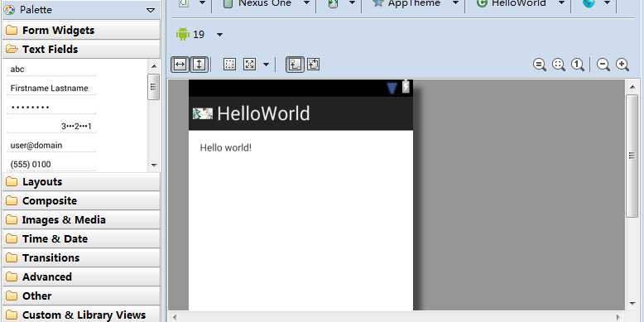Click the magnifier with dotted square
Screen dimensions: 644x322
click(x=559, y=65)
